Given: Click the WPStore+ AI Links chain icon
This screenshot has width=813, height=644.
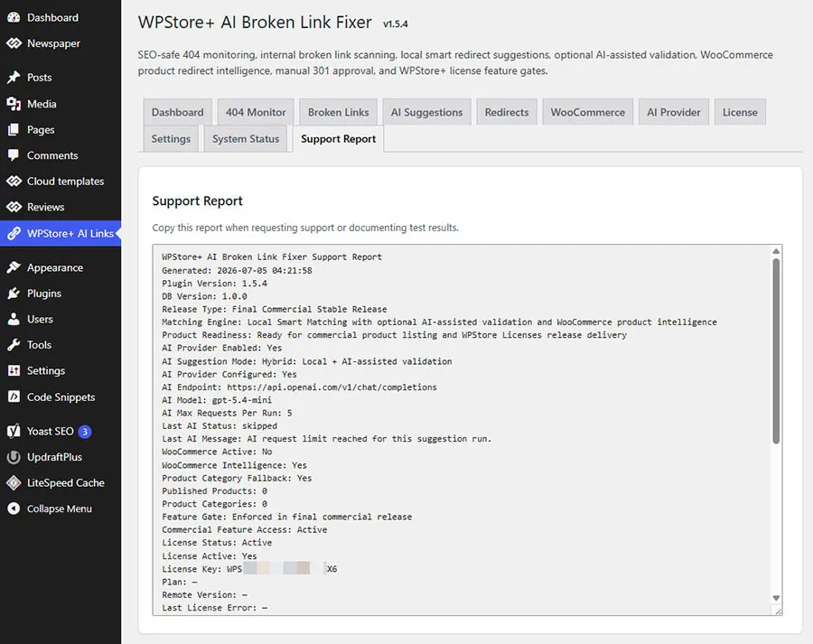Looking at the screenshot, I should [x=14, y=234].
